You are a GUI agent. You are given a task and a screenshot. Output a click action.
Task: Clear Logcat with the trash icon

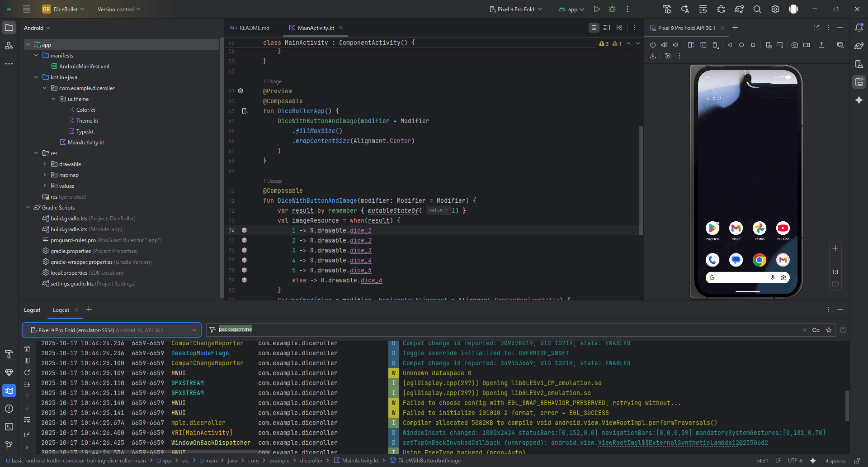pyautogui.click(x=27, y=349)
